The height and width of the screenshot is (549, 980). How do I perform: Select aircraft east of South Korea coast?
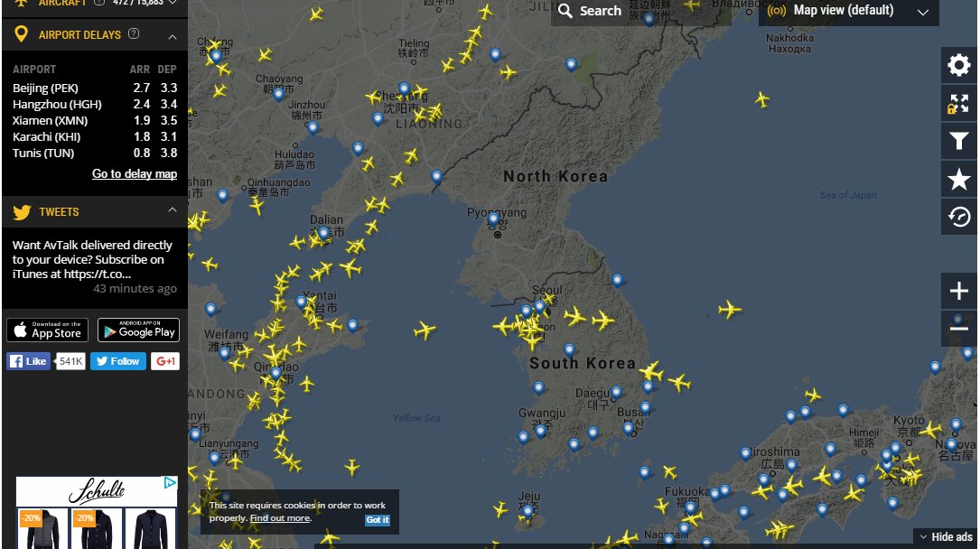pos(730,309)
